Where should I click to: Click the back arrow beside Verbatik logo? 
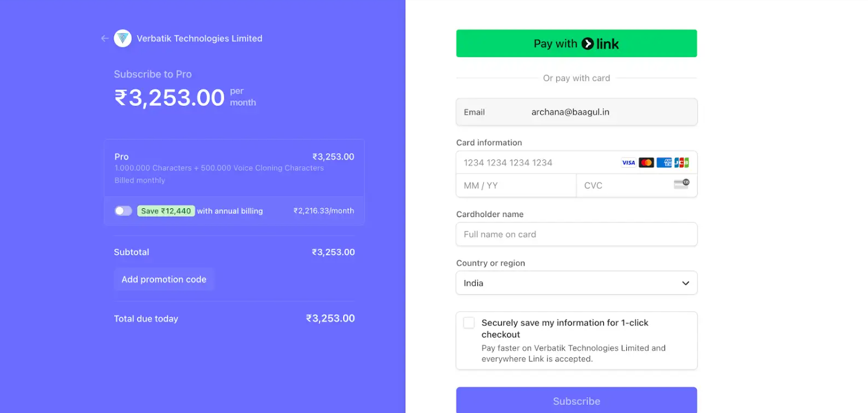105,38
